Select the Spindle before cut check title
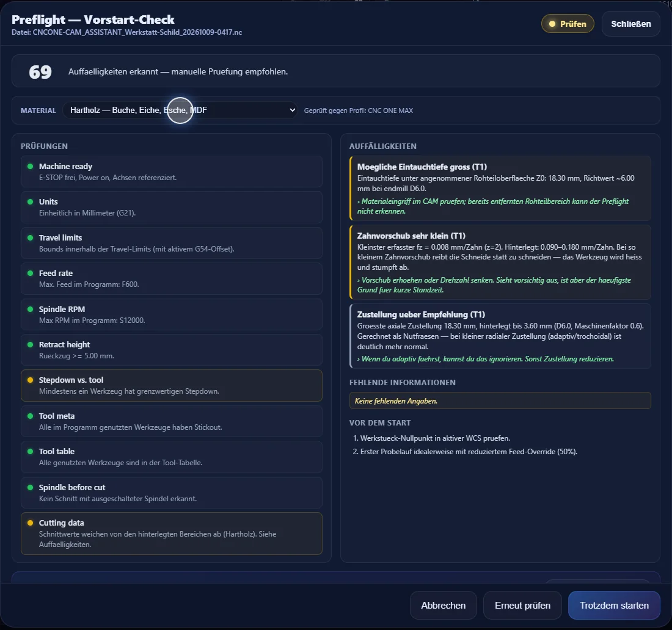Viewport: 672px width, 630px height. (72, 487)
